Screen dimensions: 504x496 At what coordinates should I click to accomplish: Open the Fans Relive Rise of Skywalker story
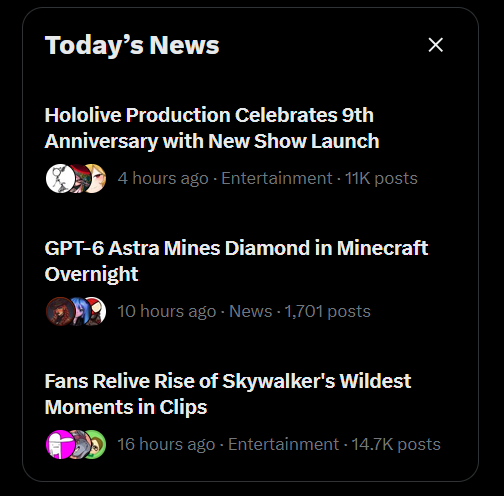click(228, 394)
